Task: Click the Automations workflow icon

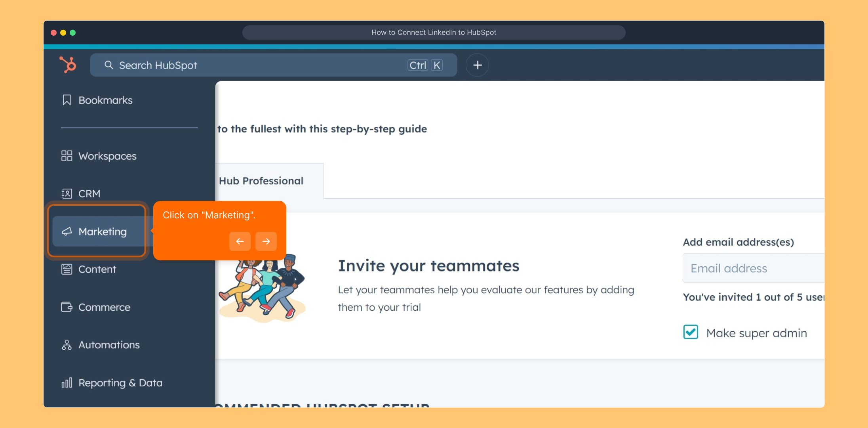Action: (x=67, y=345)
